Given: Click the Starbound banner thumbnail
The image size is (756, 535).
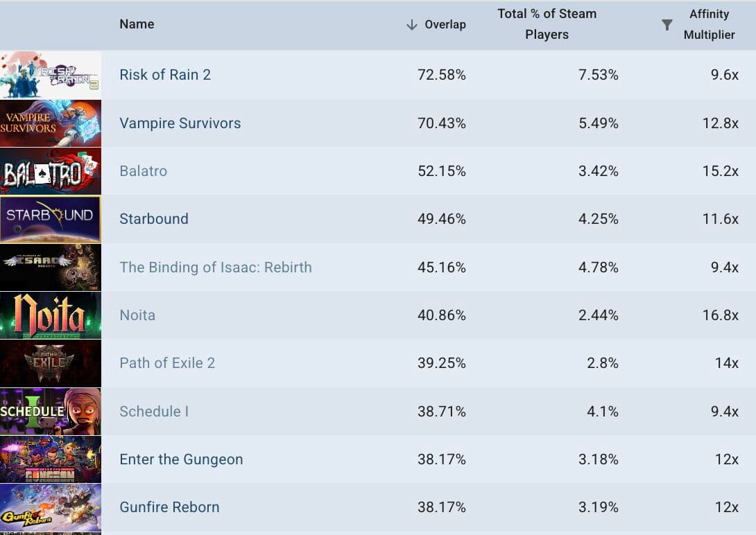Looking at the screenshot, I should [50, 219].
